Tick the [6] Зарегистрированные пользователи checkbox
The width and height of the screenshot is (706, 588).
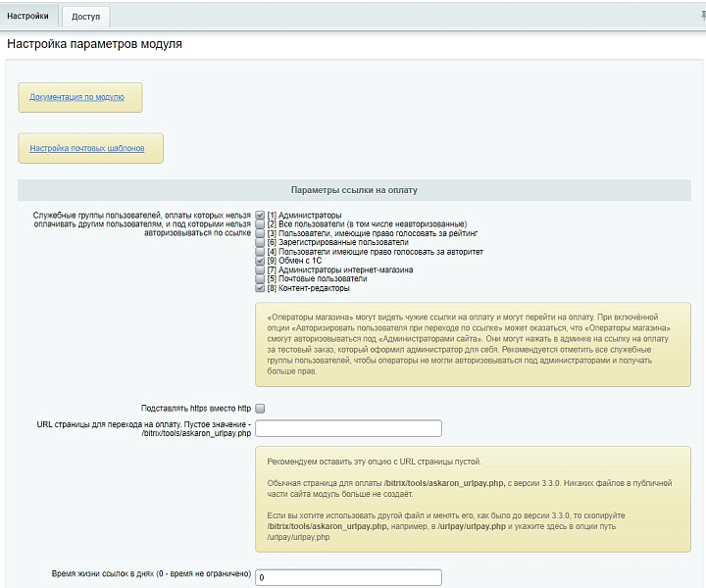(260, 242)
